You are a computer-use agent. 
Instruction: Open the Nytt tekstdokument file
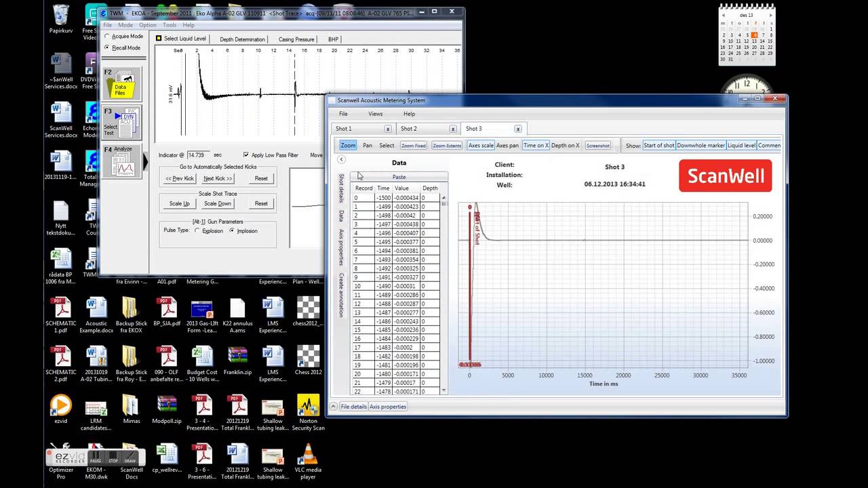point(61,218)
